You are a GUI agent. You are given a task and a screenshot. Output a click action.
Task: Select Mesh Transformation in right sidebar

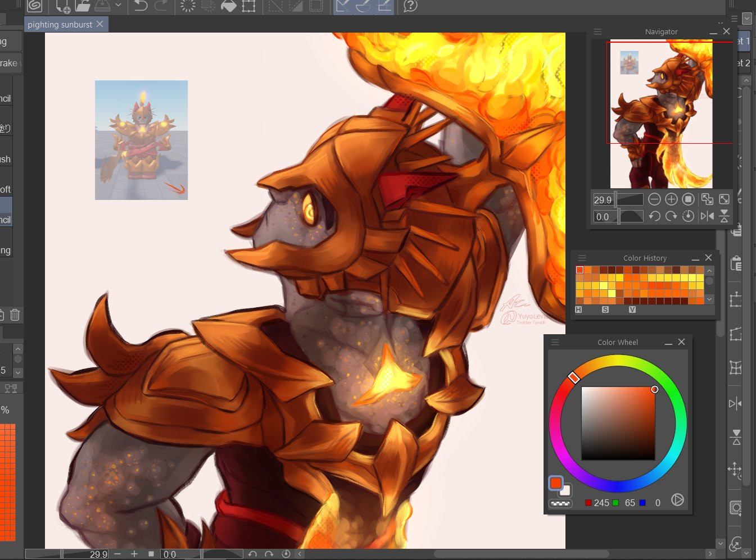coord(735,368)
